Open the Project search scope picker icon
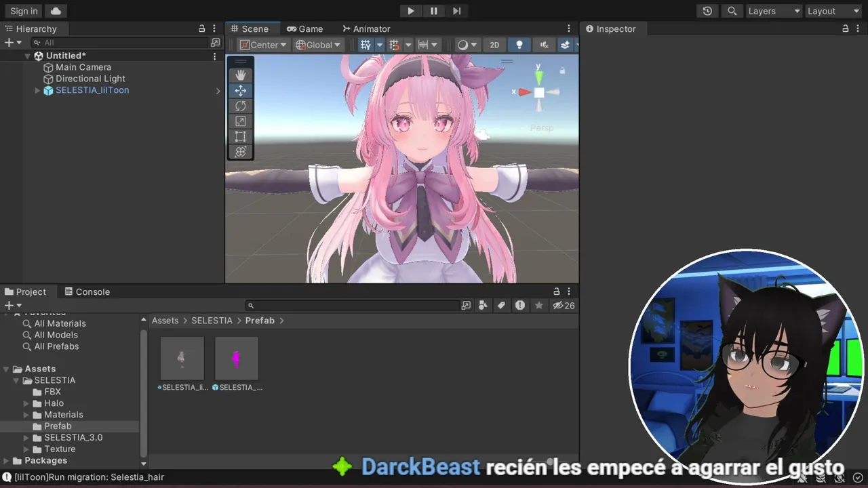 click(x=466, y=306)
